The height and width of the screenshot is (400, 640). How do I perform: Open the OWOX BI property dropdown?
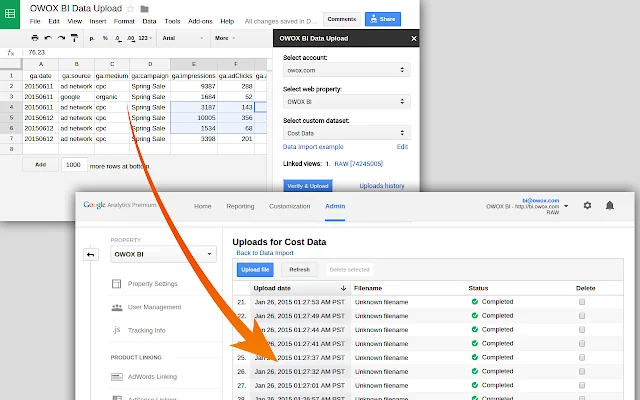coord(163,254)
